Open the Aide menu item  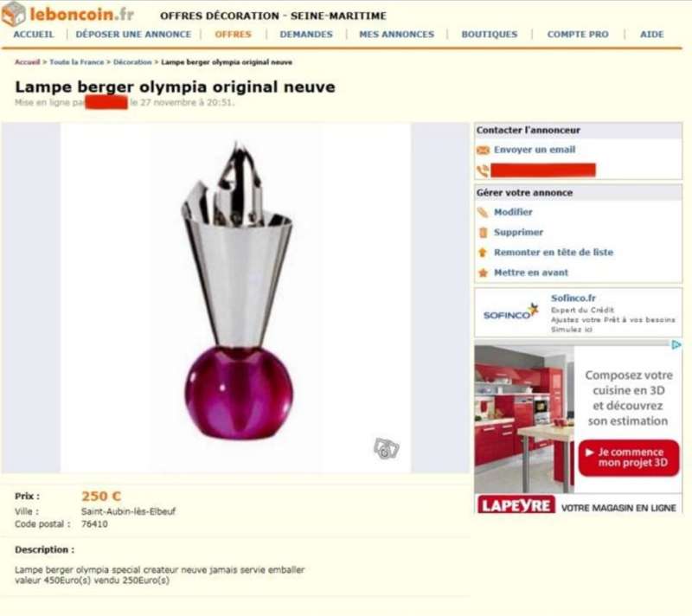(651, 35)
